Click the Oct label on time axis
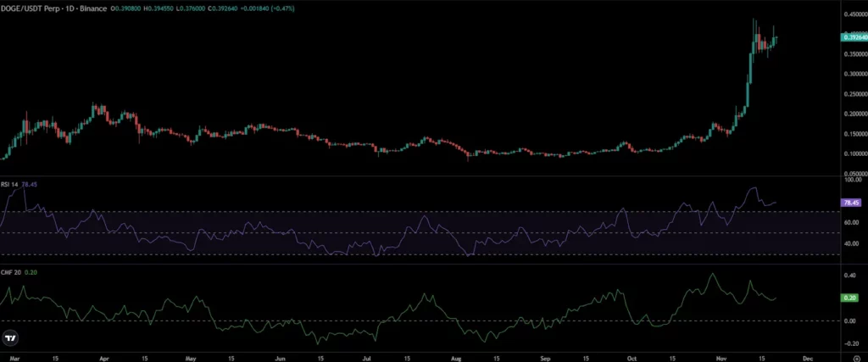Screen dimensions: 868x362 click(x=632, y=358)
